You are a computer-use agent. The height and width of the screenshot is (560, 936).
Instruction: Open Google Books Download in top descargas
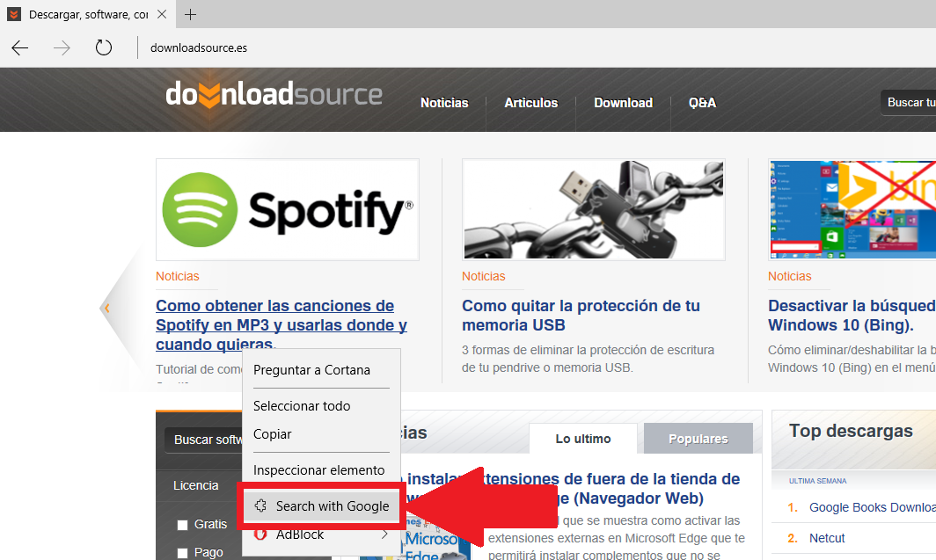872,507
